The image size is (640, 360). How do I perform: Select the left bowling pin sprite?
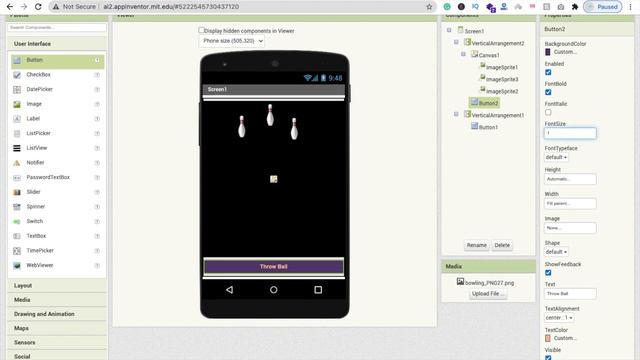click(242, 126)
